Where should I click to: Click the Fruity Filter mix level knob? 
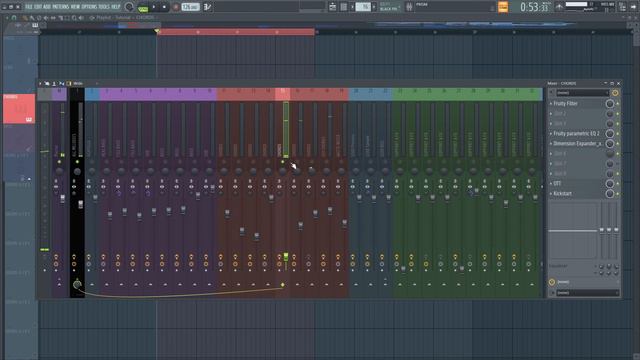[610, 104]
